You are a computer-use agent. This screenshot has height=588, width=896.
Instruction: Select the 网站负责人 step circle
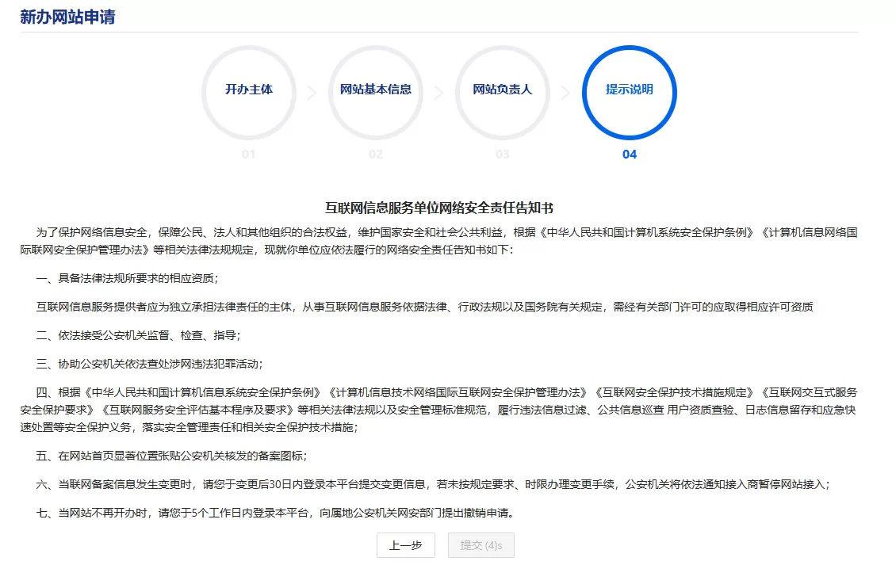[x=502, y=91]
